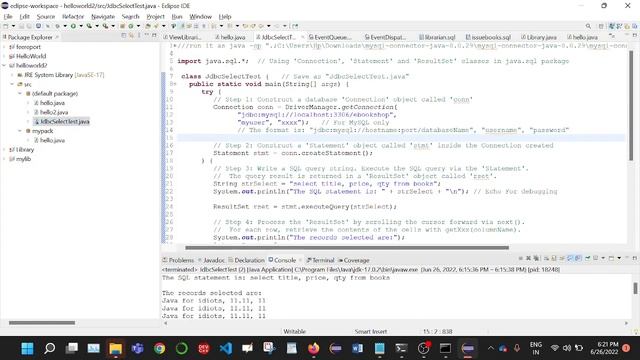
Task: Expand the mylib project node
Action: pyautogui.click(x=4, y=159)
